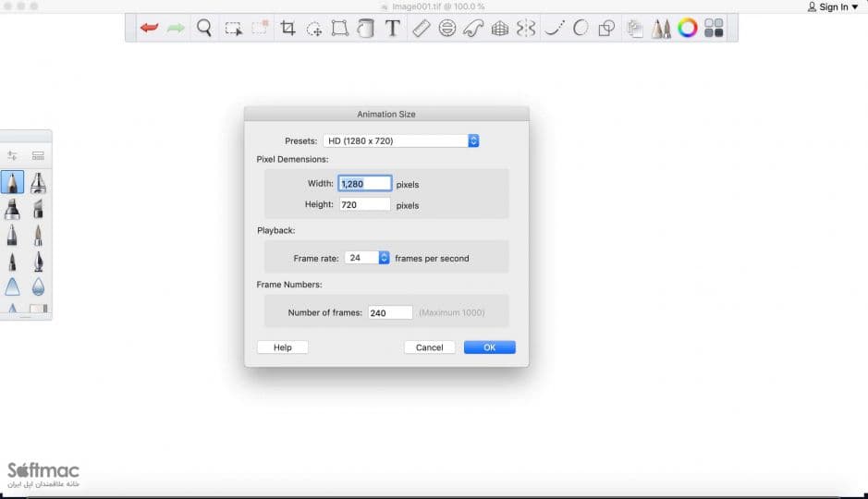Image resolution: width=868 pixels, height=499 pixels.
Task: Open the Frame rate stepper dropdown
Action: click(x=384, y=258)
